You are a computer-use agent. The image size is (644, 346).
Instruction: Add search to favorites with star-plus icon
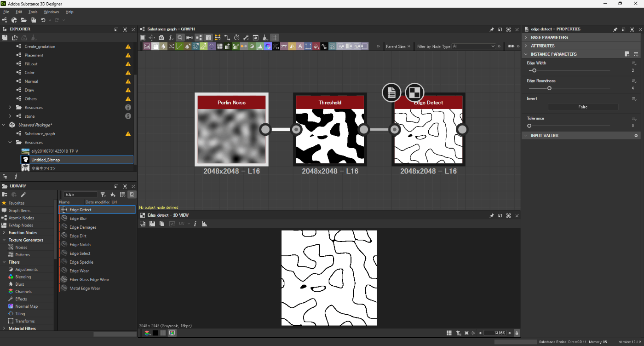coord(113,195)
